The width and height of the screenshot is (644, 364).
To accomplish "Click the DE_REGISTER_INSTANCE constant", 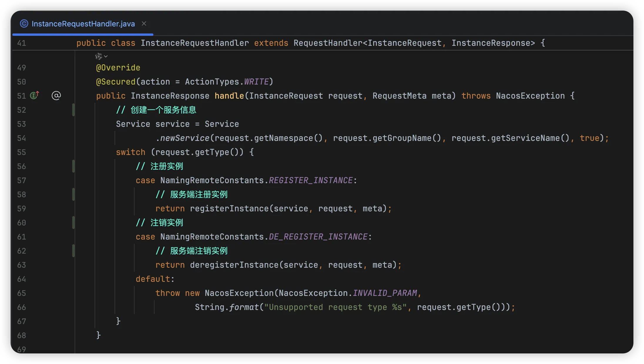I will [x=318, y=237].
